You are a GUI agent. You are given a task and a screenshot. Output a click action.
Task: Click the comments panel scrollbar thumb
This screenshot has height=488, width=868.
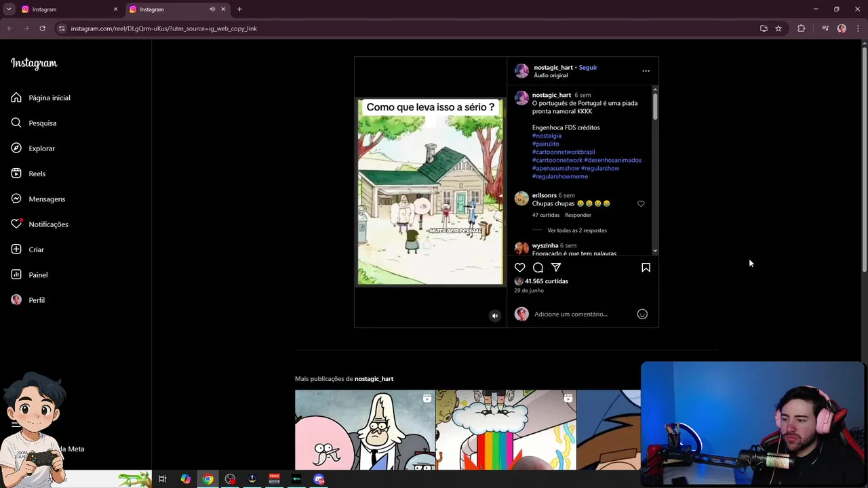pyautogui.click(x=655, y=106)
